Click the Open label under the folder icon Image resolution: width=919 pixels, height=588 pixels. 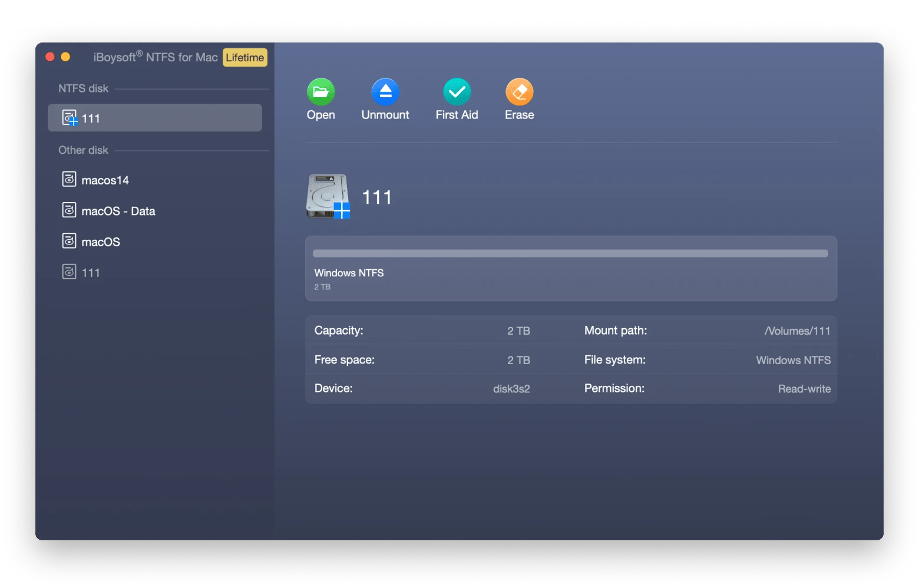point(320,115)
